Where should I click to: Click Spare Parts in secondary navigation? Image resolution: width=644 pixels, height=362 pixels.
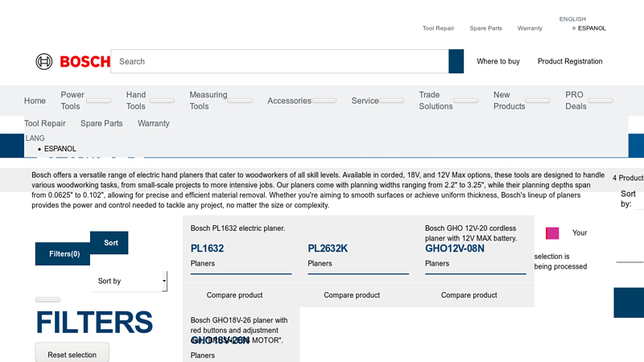101,124
